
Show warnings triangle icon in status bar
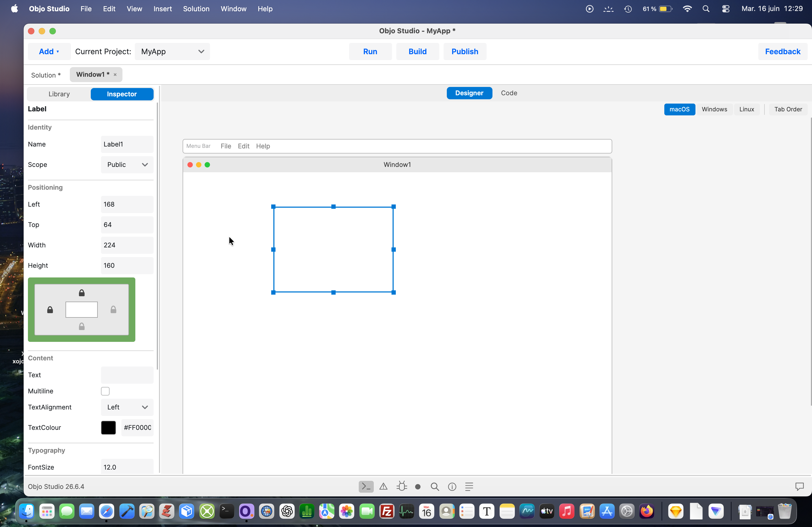(383, 487)
